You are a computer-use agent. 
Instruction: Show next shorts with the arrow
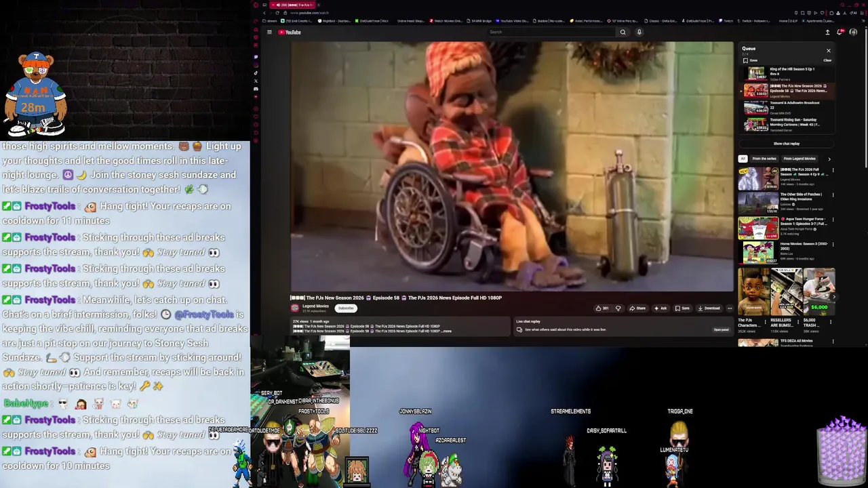coord(833,297)
